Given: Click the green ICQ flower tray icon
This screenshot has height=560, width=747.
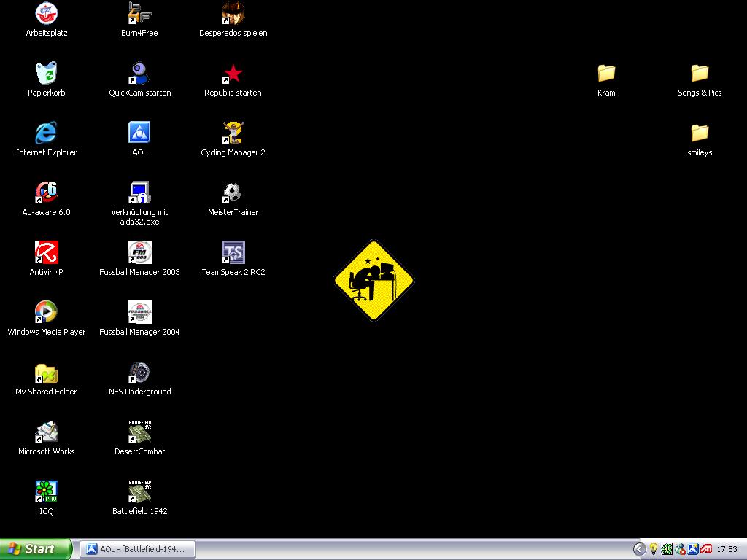Looking at the screenshot, I should [x=667, y=550].
